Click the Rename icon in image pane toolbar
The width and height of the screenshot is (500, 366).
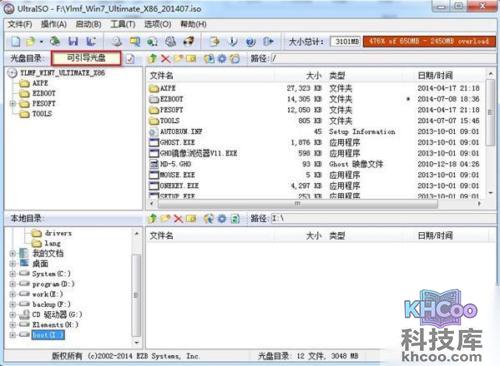[x=191, y=59]
